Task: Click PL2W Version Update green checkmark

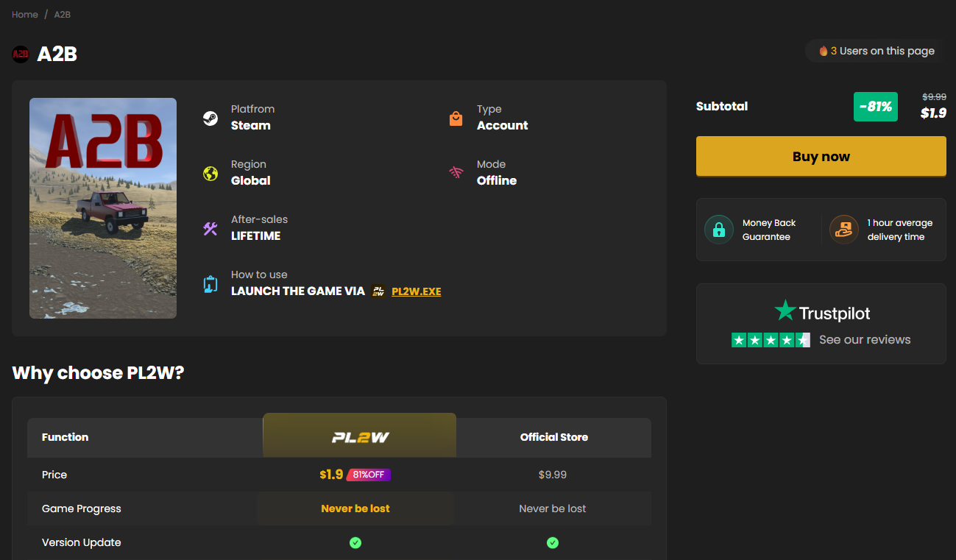Action: coord(355,542)
